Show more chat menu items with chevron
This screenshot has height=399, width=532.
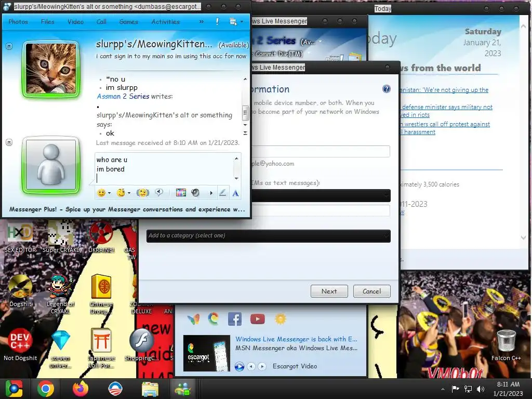(x=201, y=21)
